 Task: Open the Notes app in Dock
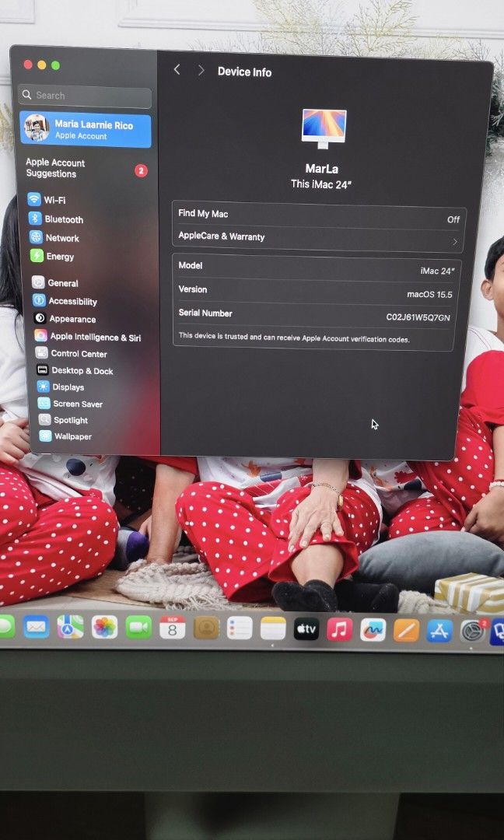[273, 628]
